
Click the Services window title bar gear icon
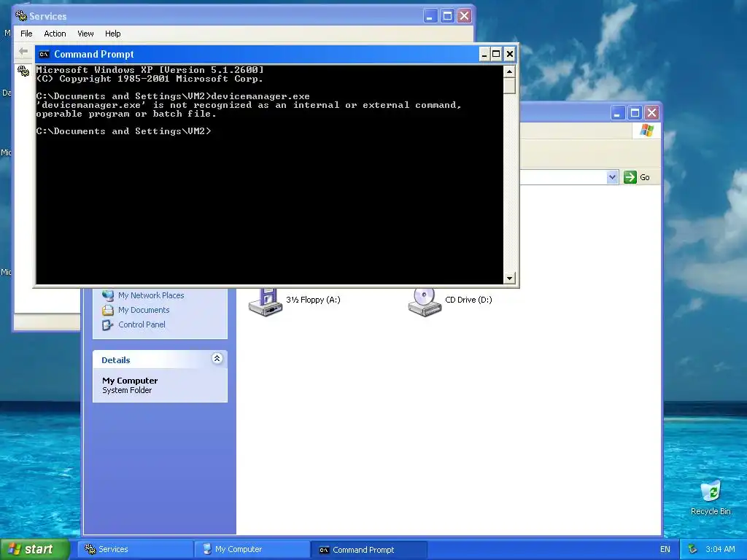click(x=21, y=16)
